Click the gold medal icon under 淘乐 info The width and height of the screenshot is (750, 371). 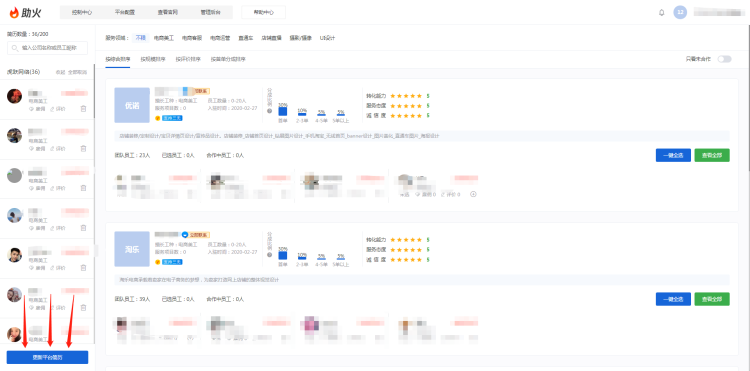[x=157, y=262]
